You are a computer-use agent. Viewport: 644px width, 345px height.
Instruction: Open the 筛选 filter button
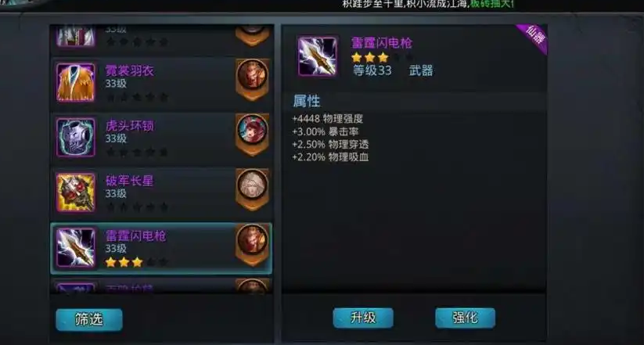[x=89, y=319]
